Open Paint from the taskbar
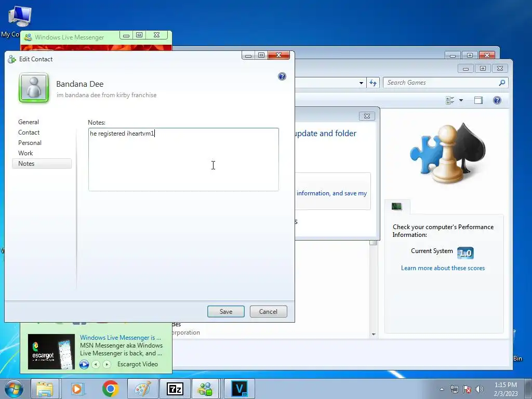Viewport: 532px width, 399px height. [x=142, y=389]
